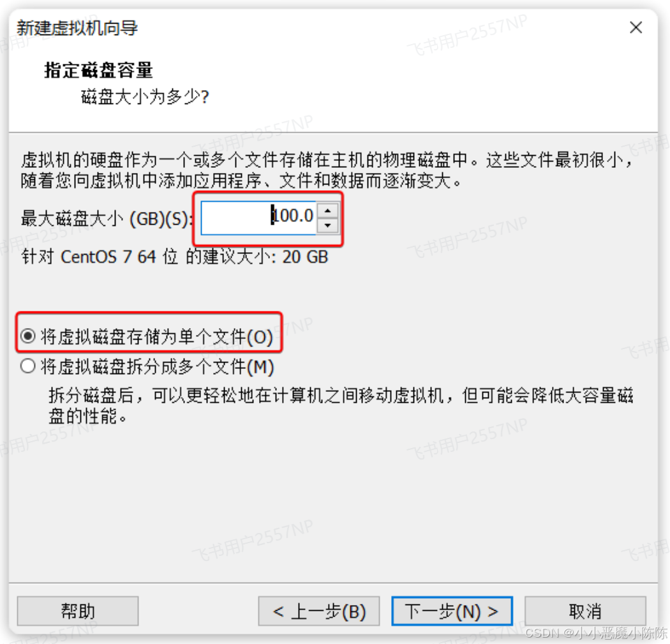Viewport: 670px width, 644px height.
Task: Click the 虚拟机的硬盘 description paragraph
Action: 327,170
